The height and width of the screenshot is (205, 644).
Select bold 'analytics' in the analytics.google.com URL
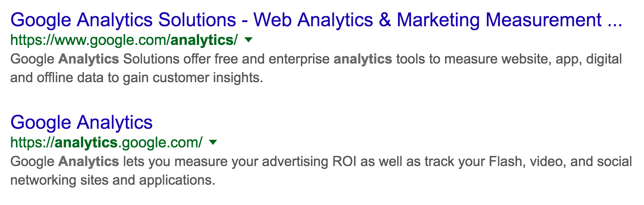coord(86,143)
